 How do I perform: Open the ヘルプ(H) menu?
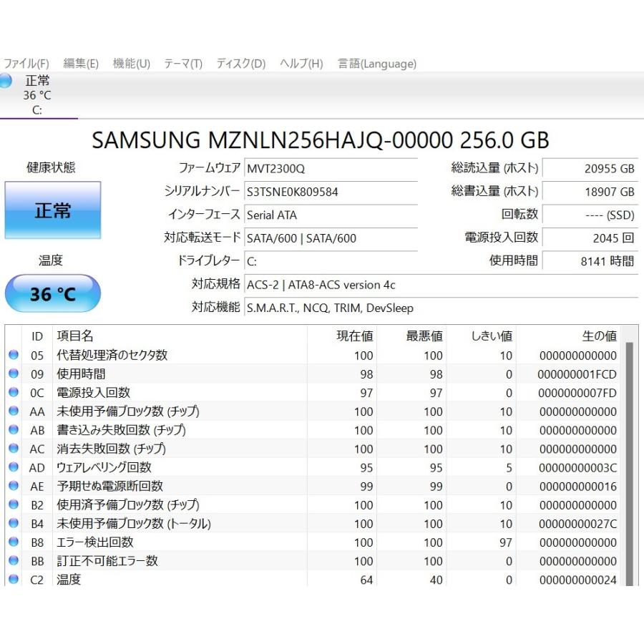[301, 64]
